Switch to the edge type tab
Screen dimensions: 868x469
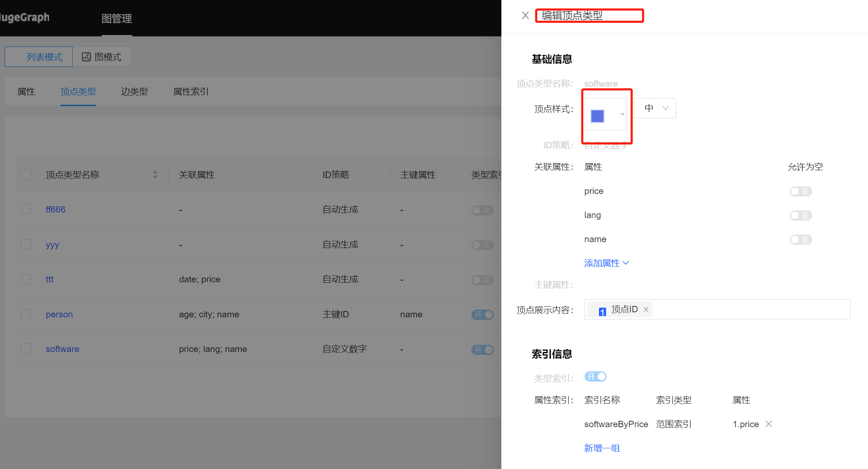(134, 92)
